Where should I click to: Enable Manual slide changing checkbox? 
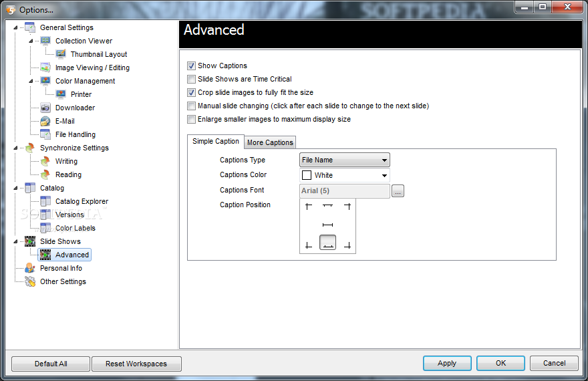click(191, 106)
